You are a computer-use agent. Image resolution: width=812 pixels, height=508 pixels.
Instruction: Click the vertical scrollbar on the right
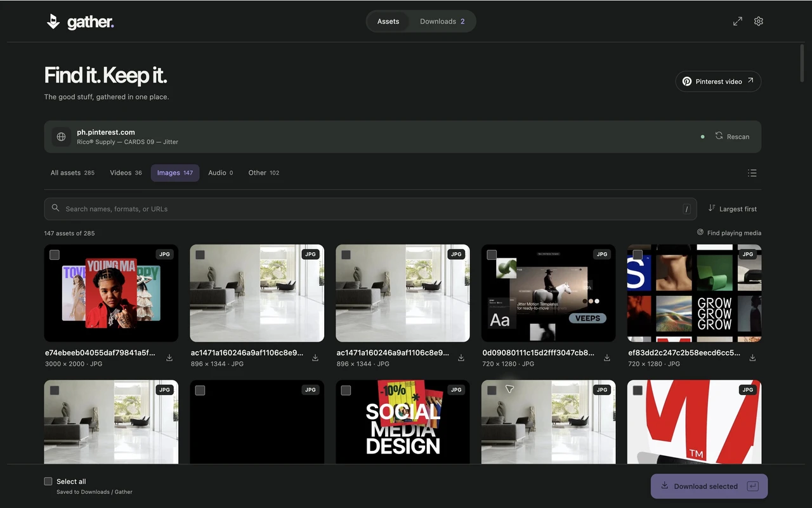pos(802,63)
